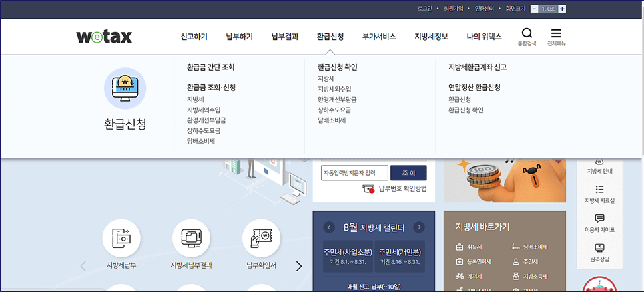Open the 납부결과 menu
The height and width of the screenshot is (292, 644).
(284, 37)
